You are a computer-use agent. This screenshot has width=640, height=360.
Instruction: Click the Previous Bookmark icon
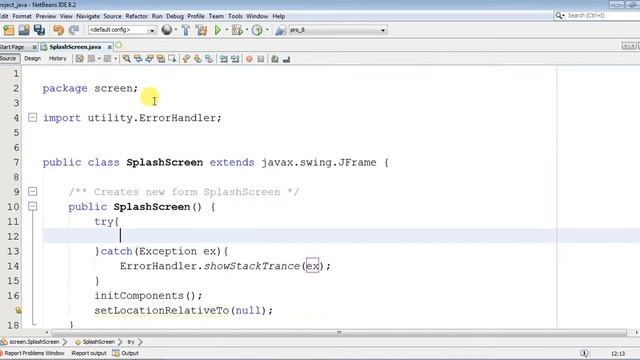pos(186,59)
